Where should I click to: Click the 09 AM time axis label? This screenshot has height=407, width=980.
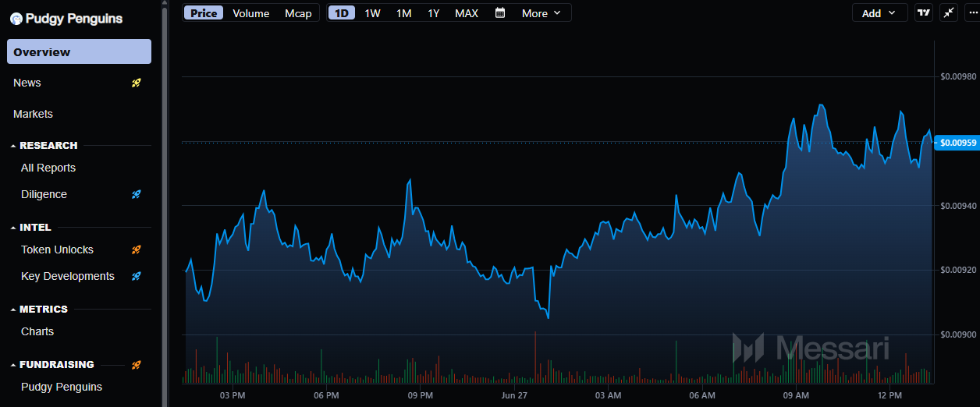797,395
